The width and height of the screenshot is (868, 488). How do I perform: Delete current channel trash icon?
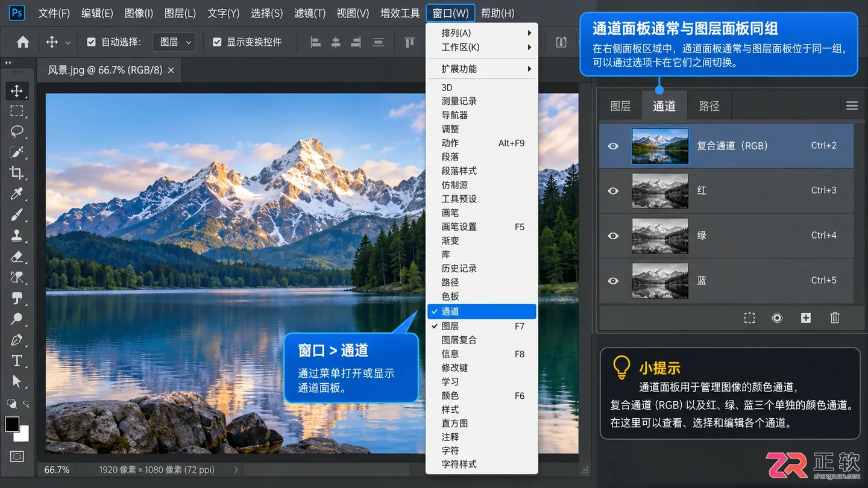tap(835, 318)
